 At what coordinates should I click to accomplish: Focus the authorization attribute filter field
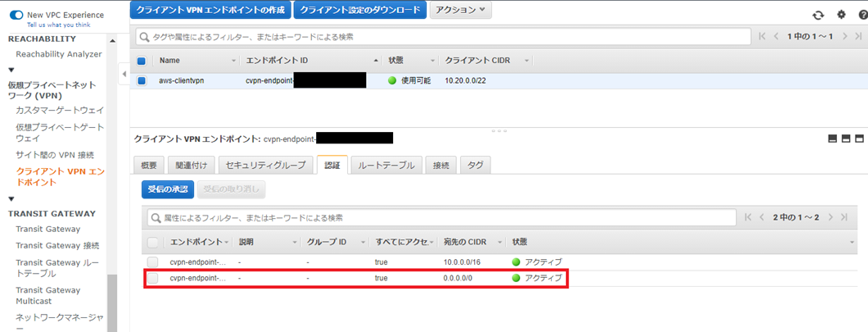pyautogui.click(x=441, y=218)
